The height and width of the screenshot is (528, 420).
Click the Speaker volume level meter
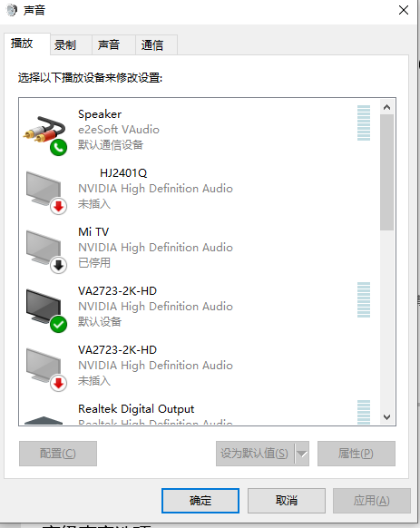(x=364, y=122)
